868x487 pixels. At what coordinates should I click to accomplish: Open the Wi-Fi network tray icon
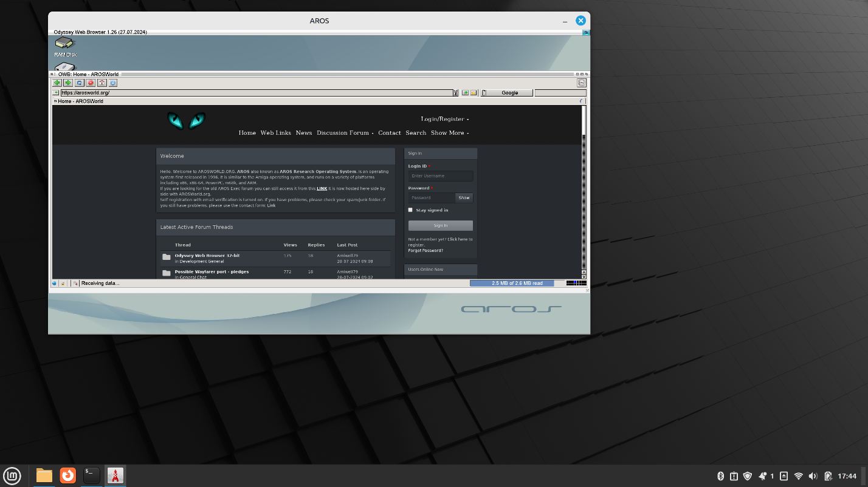pyautogui.click(x=799, y=476)
